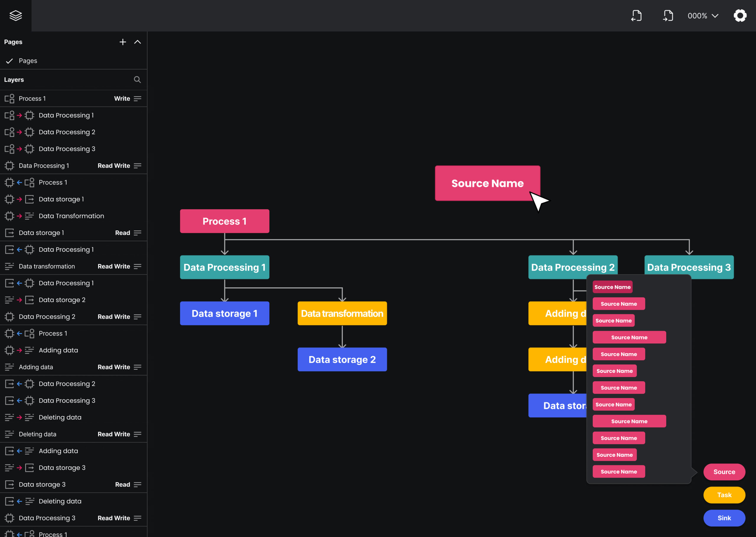Click the new page add icon
Viewport: 756px width, 537px height.
[122, 42]
